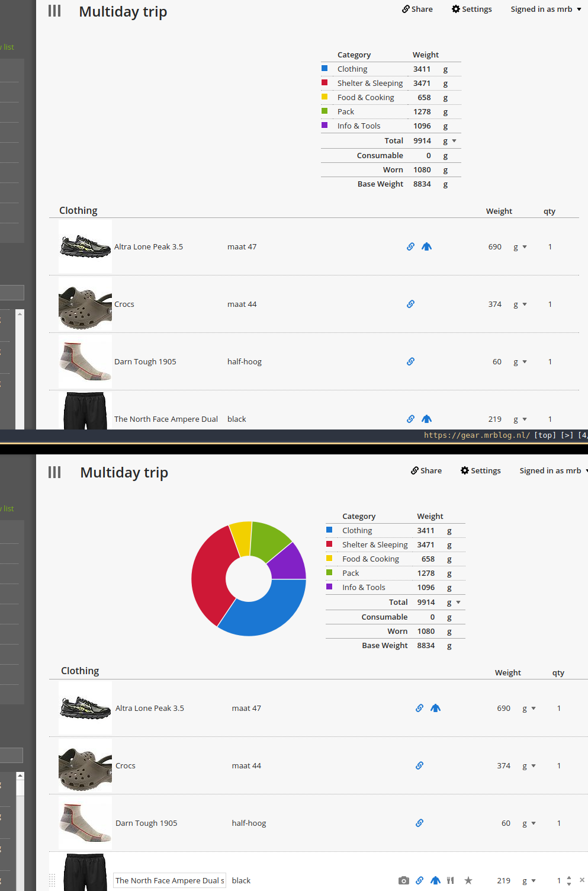588x891 pixels.
Task: Grab the drag handle of North Face row
Action: [52, 881]
